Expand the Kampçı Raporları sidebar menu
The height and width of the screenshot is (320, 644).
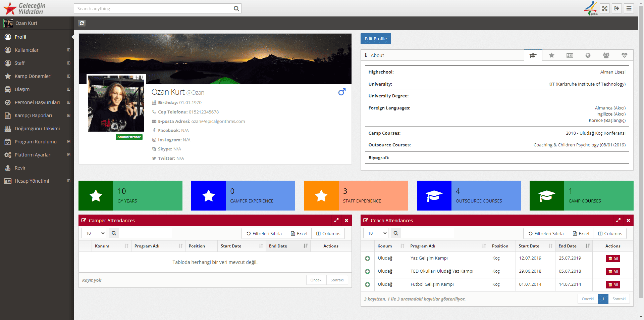pos(37,116)
